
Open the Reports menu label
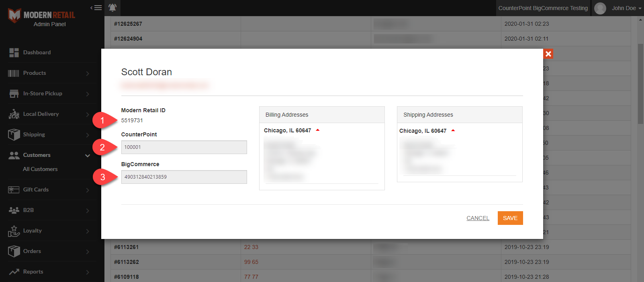click(33, 272)
